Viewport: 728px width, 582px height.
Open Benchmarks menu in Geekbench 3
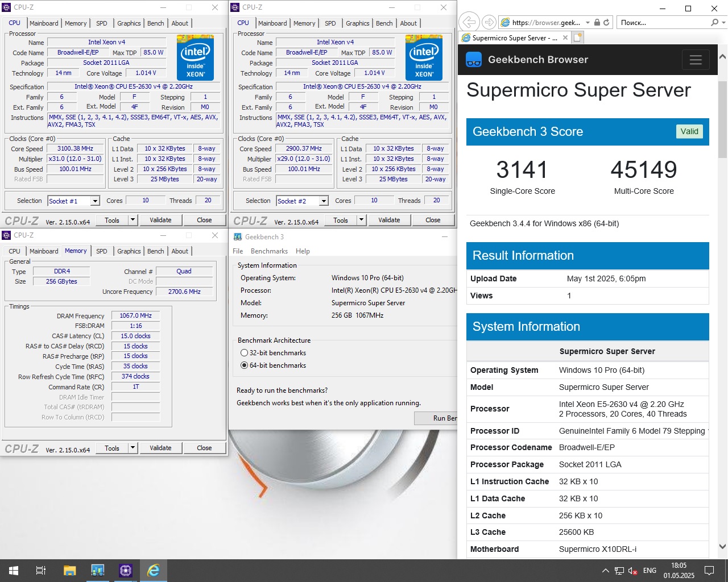tap(269, 251)
